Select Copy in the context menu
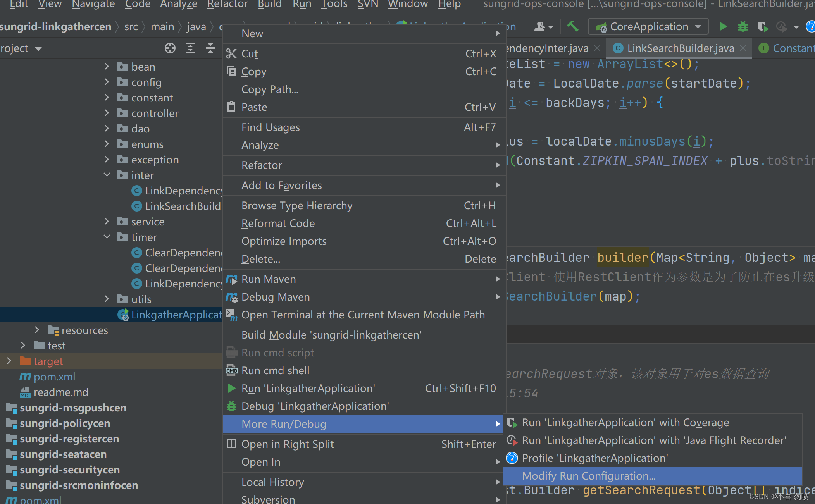This screenshot has width=815, height=504. point(364,71)
